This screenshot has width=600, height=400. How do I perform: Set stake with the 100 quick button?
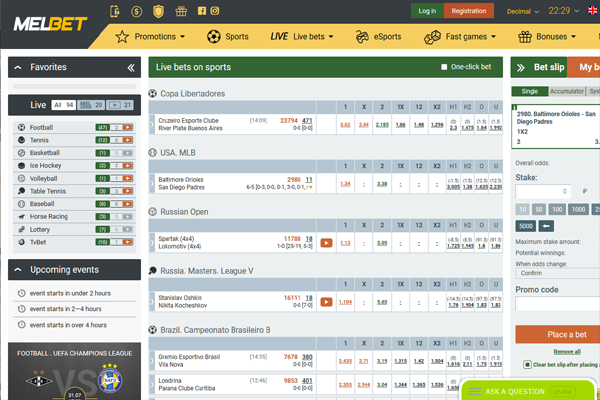click(x=557, y=209)
